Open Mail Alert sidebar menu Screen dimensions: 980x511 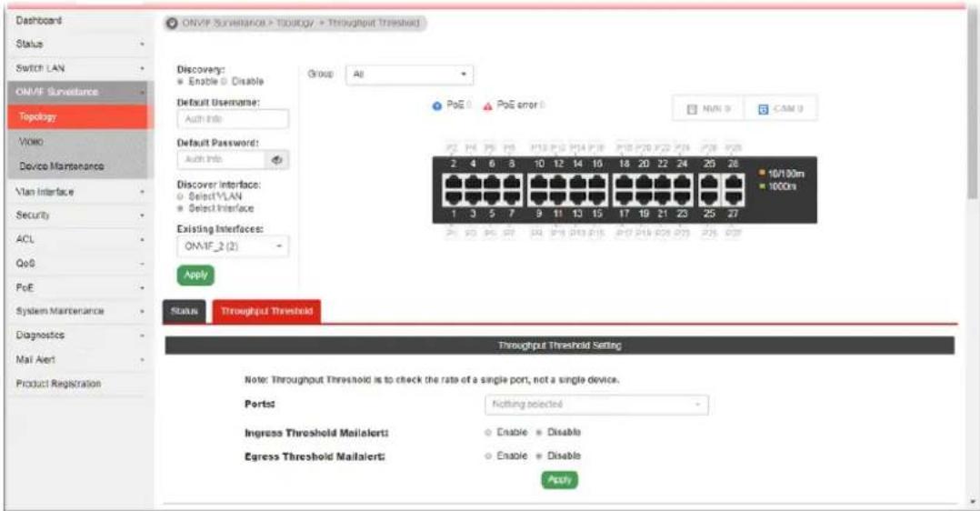[78, 360]
